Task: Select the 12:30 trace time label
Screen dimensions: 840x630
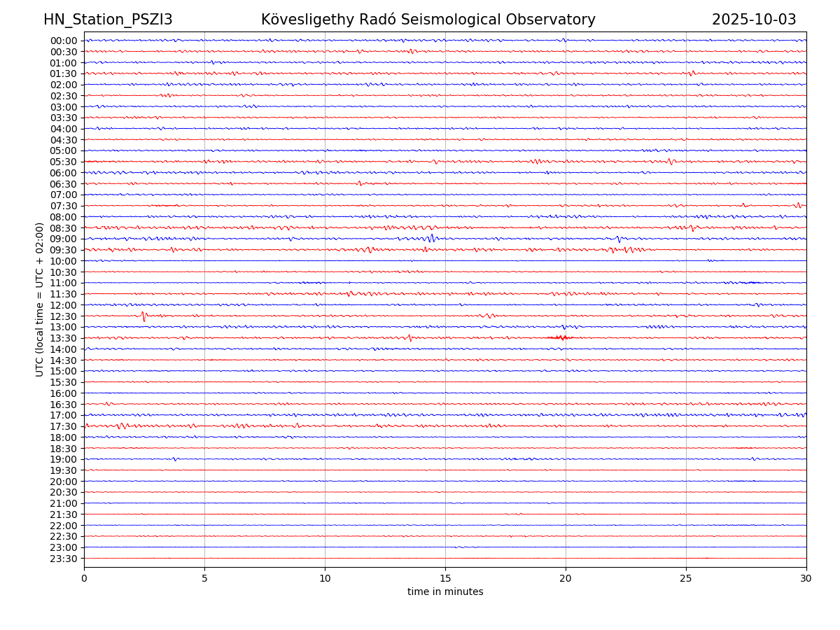Action: (64, 316)
